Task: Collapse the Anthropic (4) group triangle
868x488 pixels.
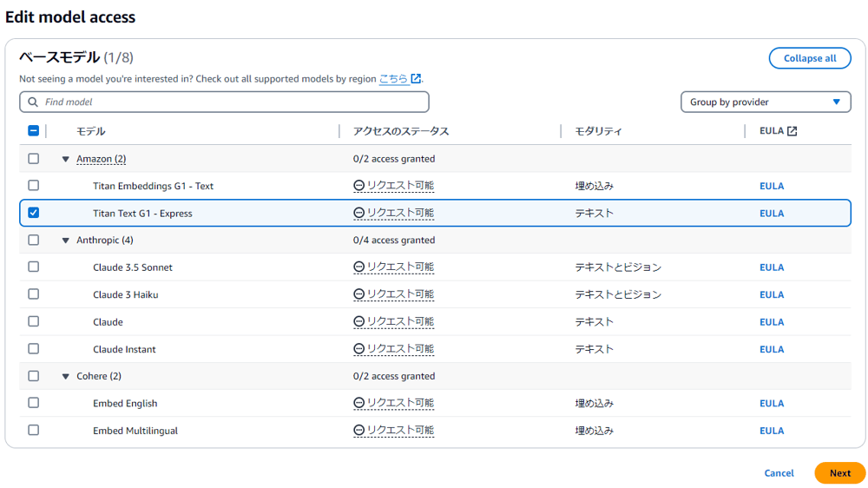Action: [65, 241]
